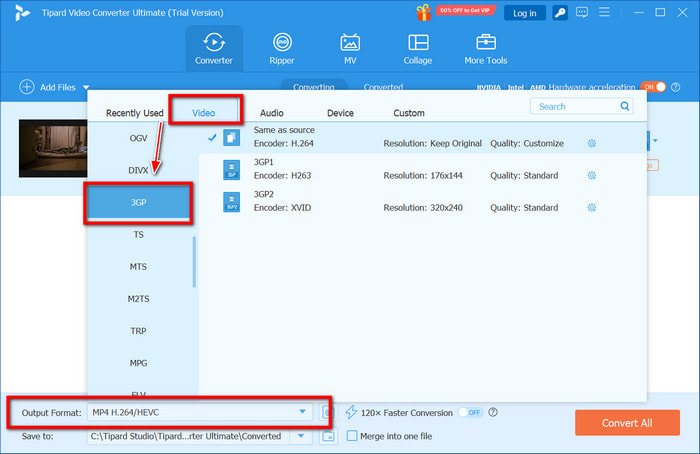Switch to the Audio format tab
Image resolution: width=700 pixels, height=454 pixels.
[272, 113]
